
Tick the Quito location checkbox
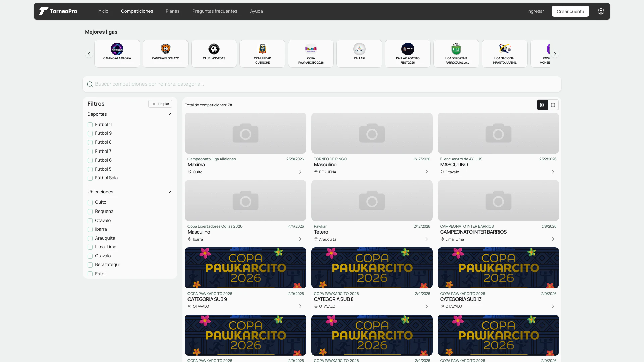pos(90,202)
